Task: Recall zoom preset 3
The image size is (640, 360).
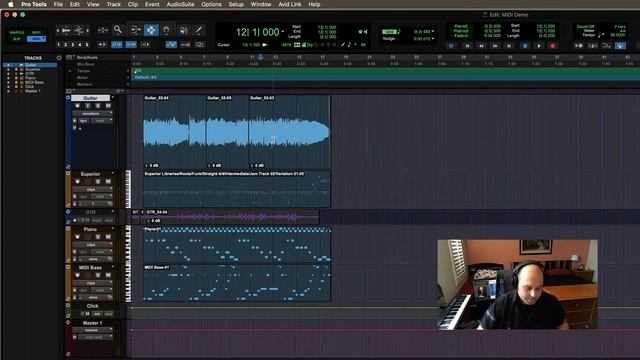Action: click(x=73, y=44)
